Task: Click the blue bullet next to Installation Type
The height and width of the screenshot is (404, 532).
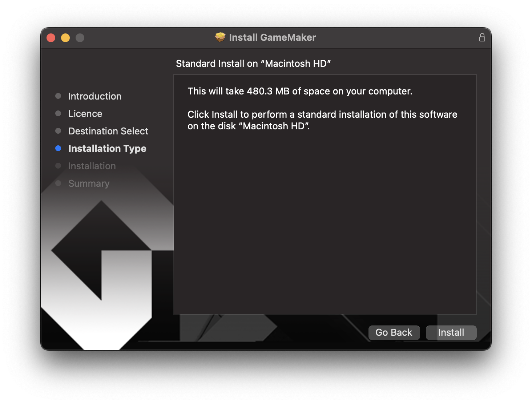Action: coord(58,148)
